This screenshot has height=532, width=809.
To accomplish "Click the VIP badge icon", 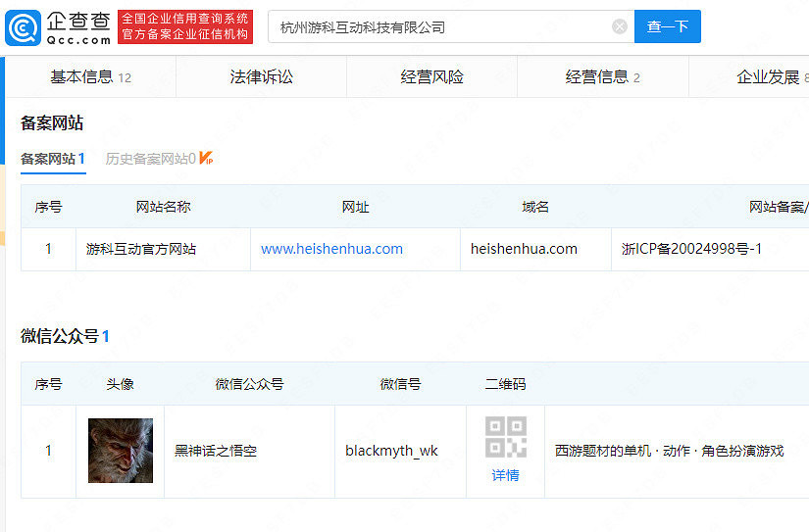I will pos(206,158).
